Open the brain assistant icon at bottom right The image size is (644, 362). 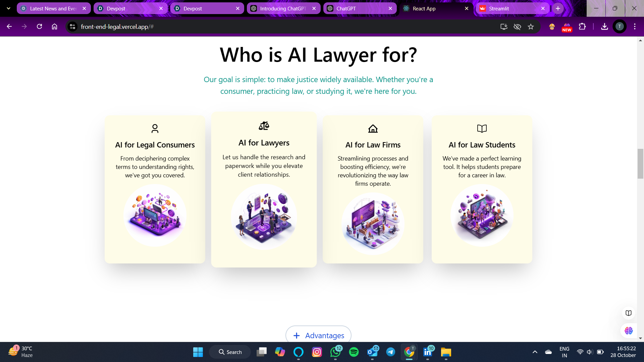coord(629,330)
